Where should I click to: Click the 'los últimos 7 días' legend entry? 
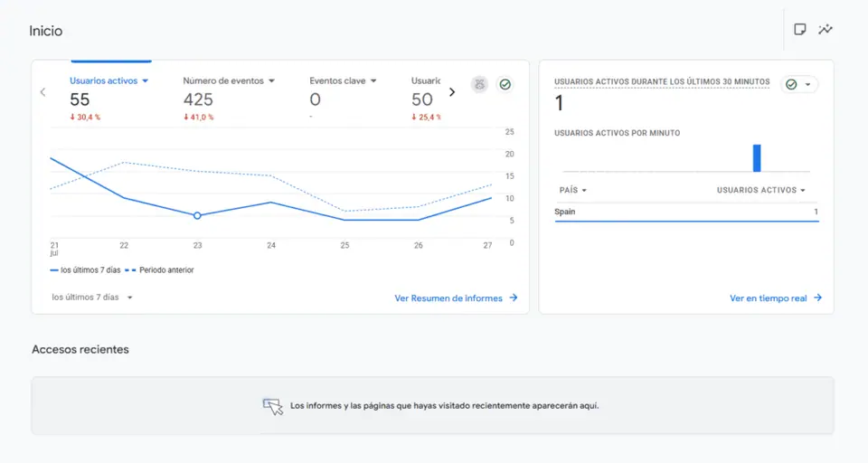[x=85, y=270]
